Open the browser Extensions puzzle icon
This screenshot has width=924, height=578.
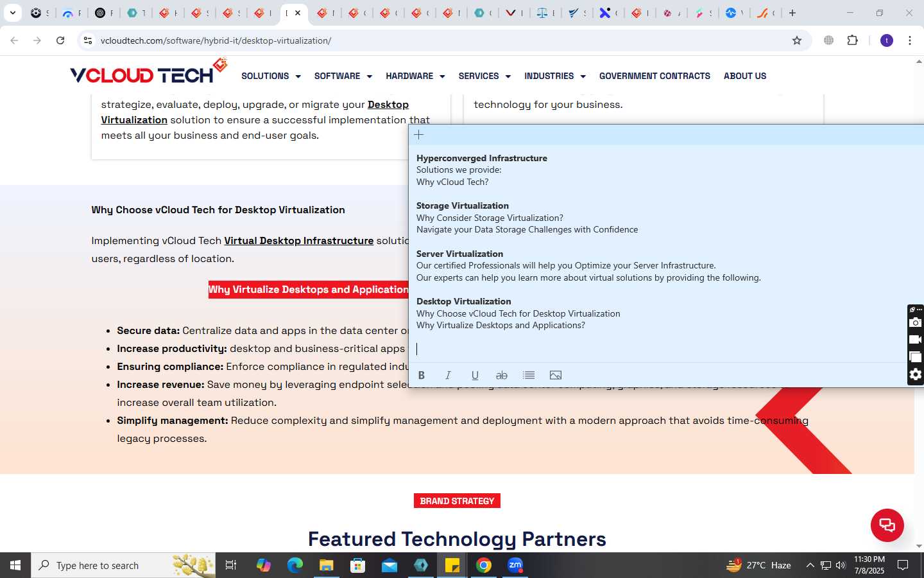pyautogui.click(x=852, y=40)
